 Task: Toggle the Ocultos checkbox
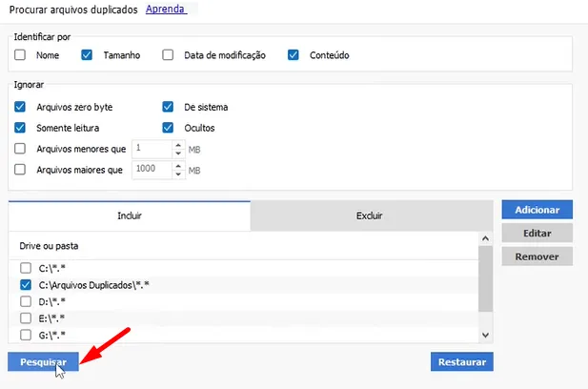coord(168,128)
